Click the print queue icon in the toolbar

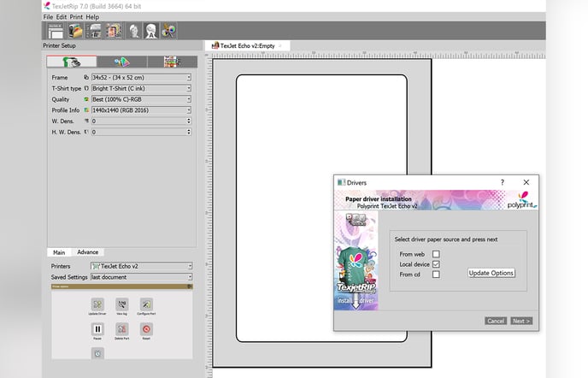[x=94, y=31]
